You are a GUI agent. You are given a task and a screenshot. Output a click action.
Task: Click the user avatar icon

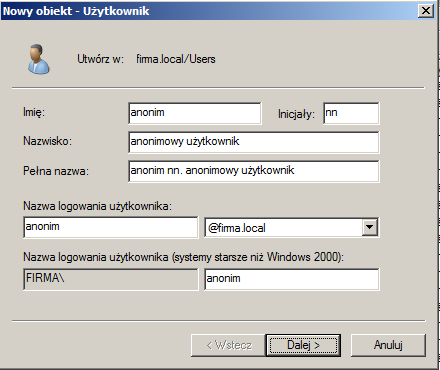[x=39, y=59]
